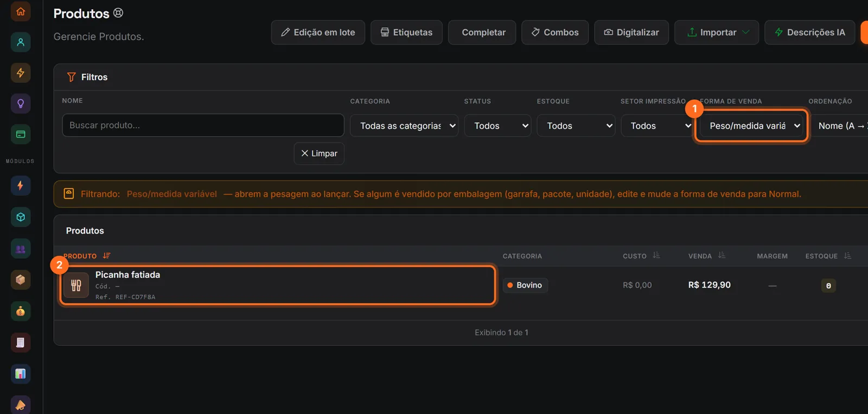Sort by the Venda column icon

[722, 255]
